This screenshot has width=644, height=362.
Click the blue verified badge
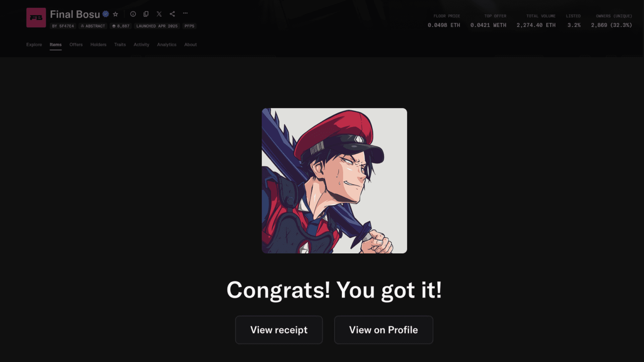106,14
